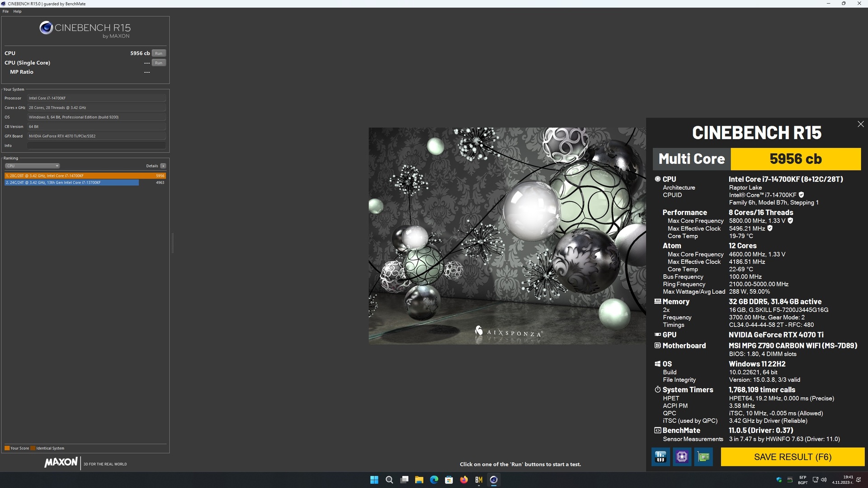Click the Memory section icon
Image resolution: width=868 pixels, height=488 pixels.
[x=657, y=301]
